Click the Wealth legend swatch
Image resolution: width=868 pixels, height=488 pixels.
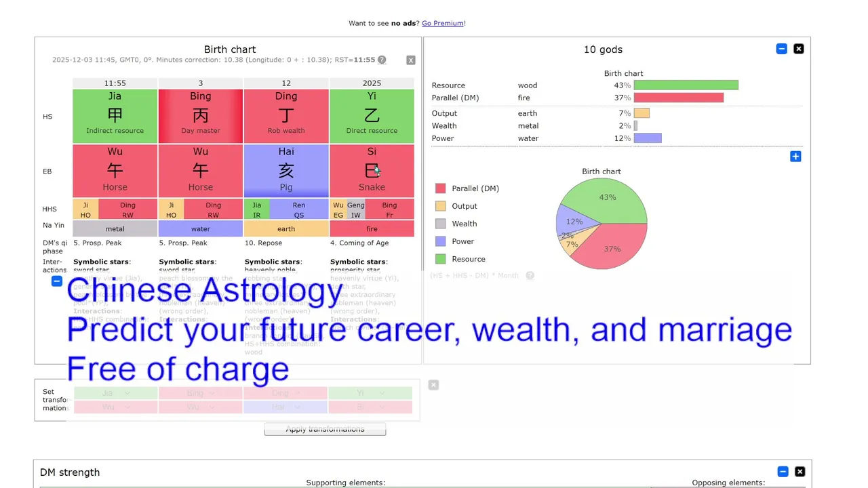(x=441, y=224)
